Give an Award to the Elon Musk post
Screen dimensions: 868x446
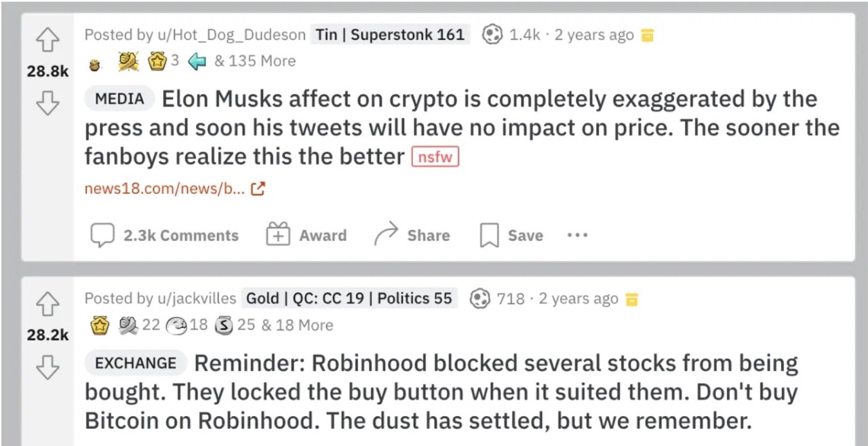[306, 235]
